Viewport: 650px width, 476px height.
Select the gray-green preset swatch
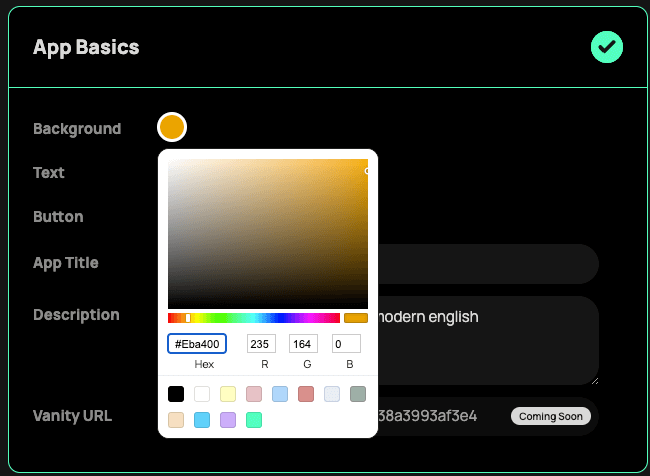(358, 394)
